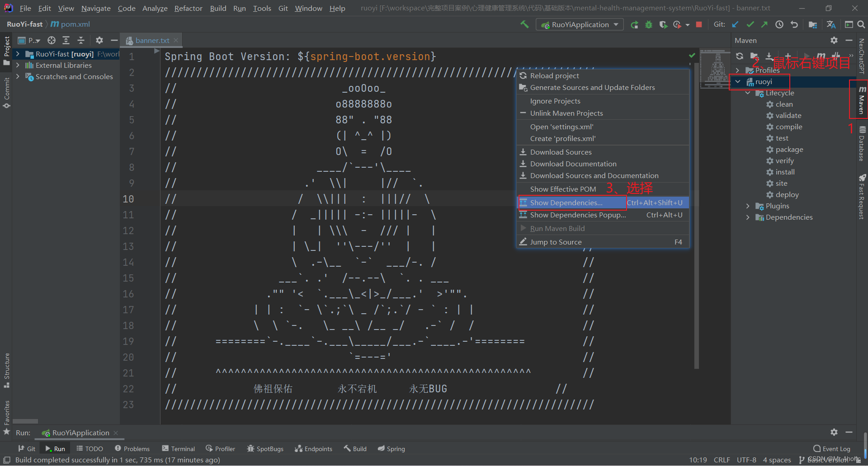
Task: Click the Build project hammer icon
Action: tap(524, 24)
